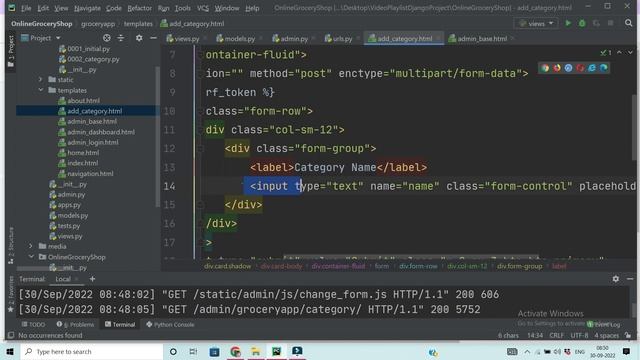Viewport: 640px width, 360px height.
Task: Open Project panel settings gear
Action: point(139,38)
